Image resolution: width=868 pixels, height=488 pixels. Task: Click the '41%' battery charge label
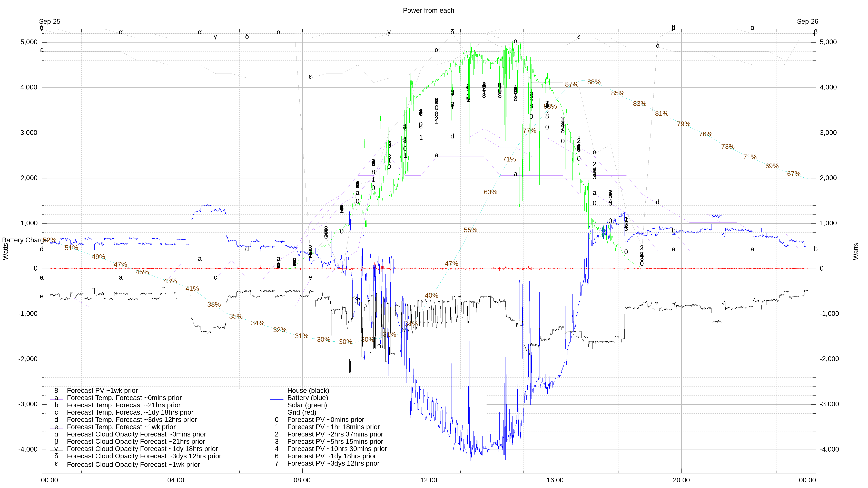(192, 289)
